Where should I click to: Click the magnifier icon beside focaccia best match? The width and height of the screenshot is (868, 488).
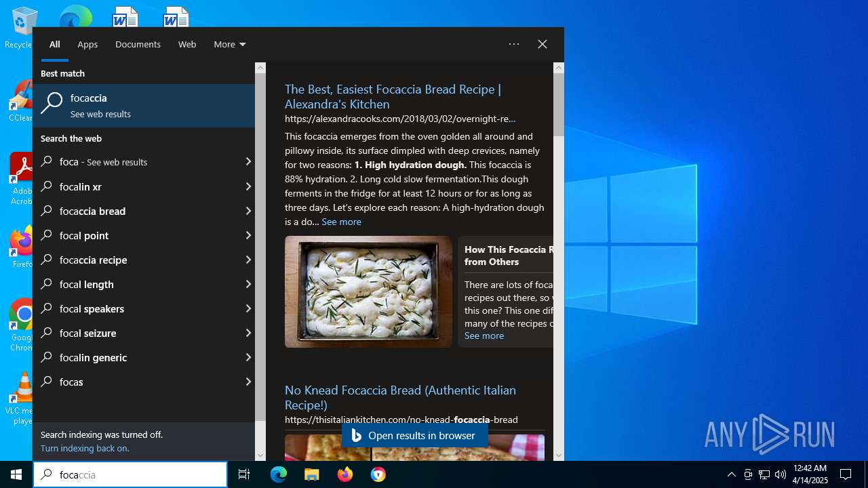52,103
